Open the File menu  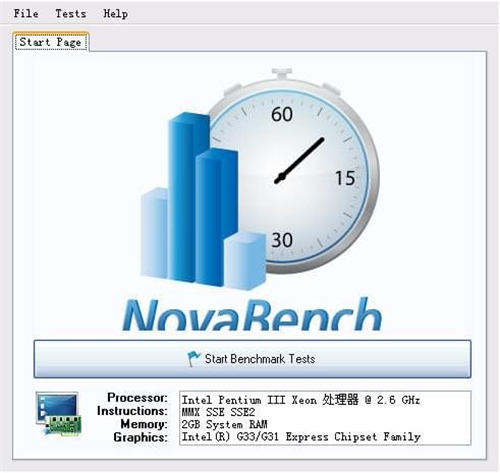point(26,14)
